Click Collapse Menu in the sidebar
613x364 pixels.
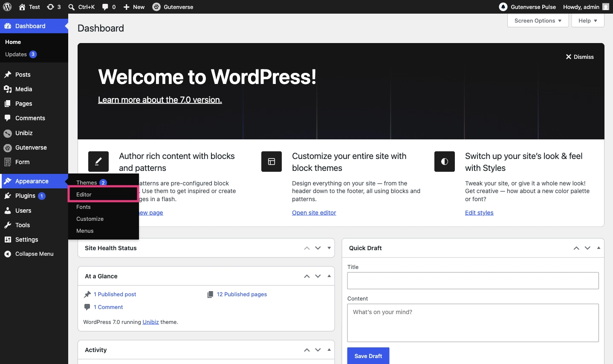point(34,254)
